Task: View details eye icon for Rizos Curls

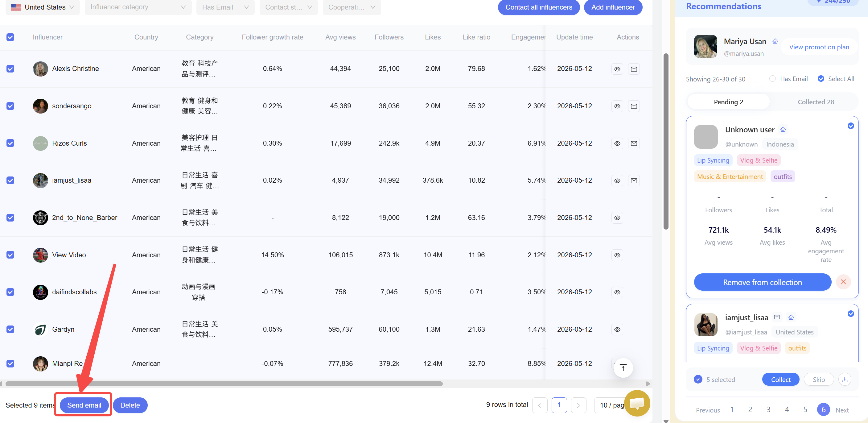Action: [617, 143]
